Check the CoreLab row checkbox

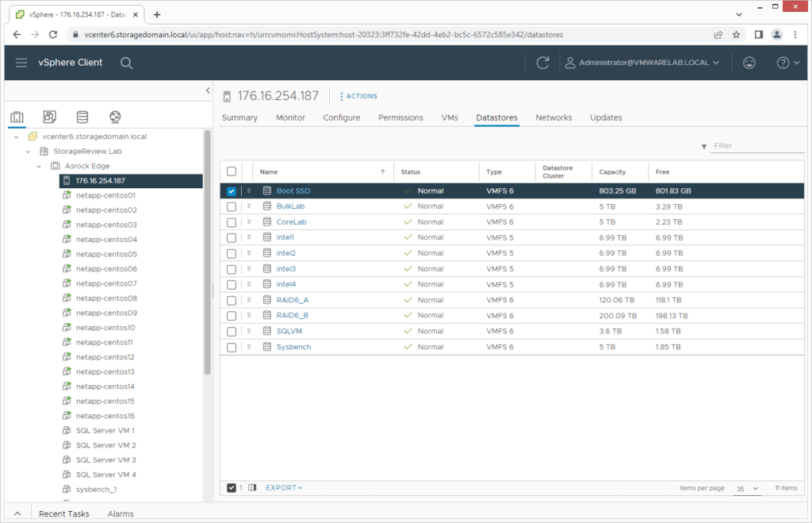232,222
